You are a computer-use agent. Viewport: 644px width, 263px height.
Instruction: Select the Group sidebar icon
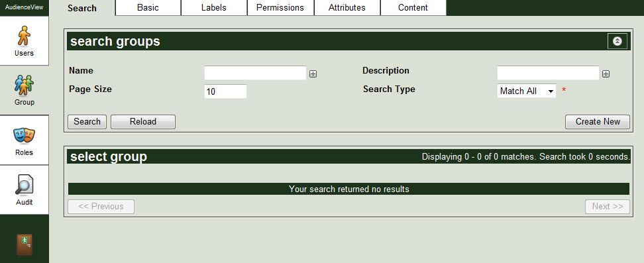point(25,85)
